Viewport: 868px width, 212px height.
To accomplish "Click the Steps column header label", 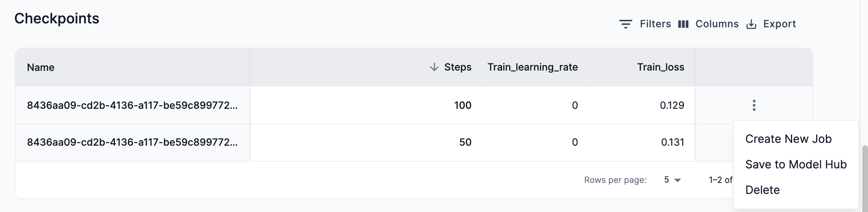I will click(x=458, y=67).
